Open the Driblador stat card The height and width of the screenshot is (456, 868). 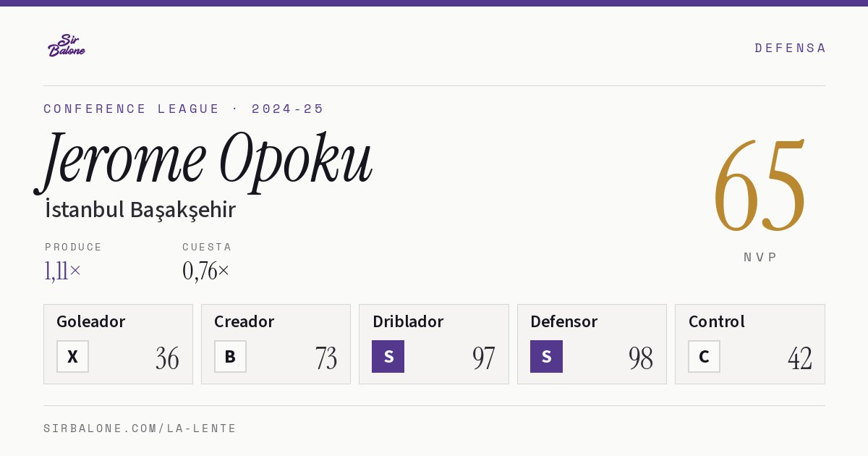(x=434, y=344)
